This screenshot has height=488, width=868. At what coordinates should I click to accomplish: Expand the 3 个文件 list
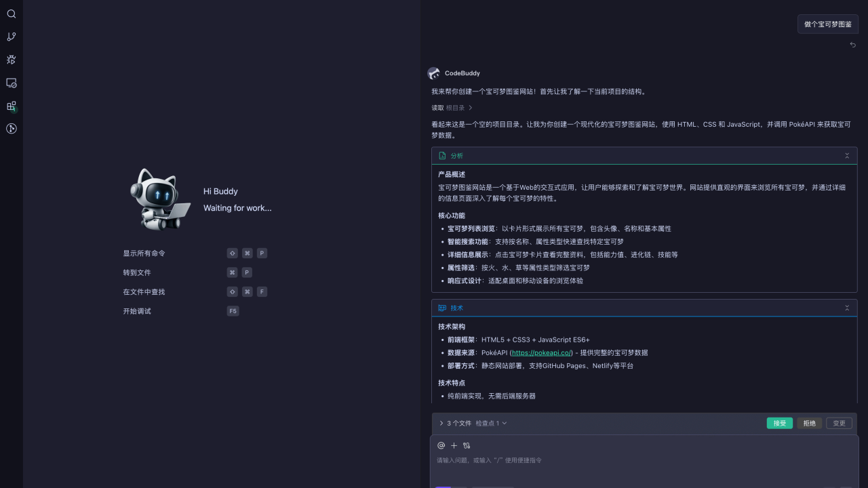click(441, 423)
